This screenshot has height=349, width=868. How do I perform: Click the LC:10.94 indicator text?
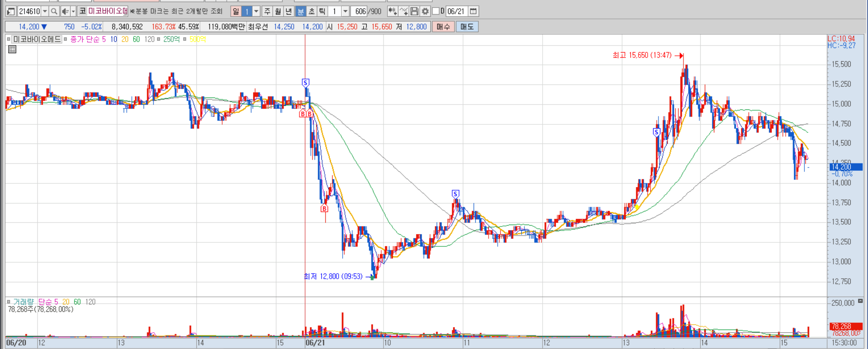pos(841,39)
